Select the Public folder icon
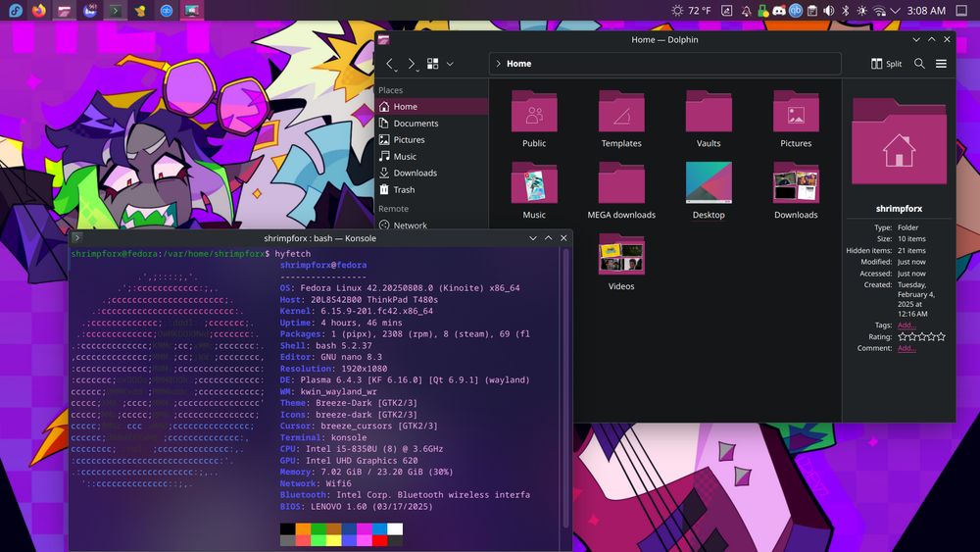 click(x=534, y=111)
